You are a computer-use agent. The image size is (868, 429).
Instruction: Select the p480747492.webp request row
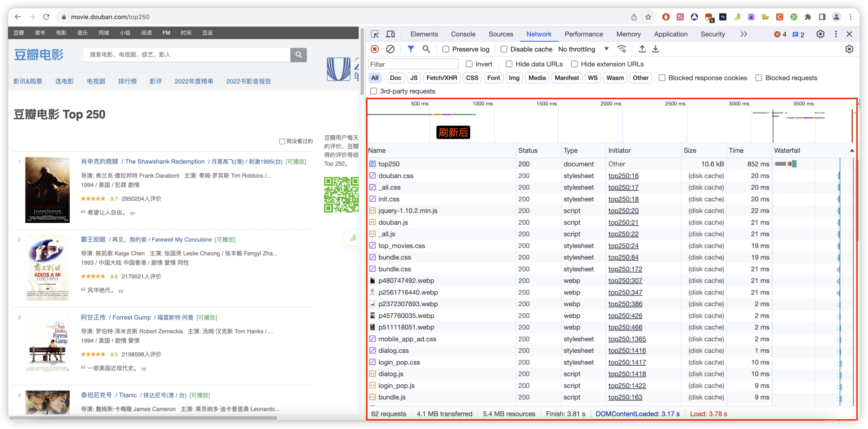[612, 281]
